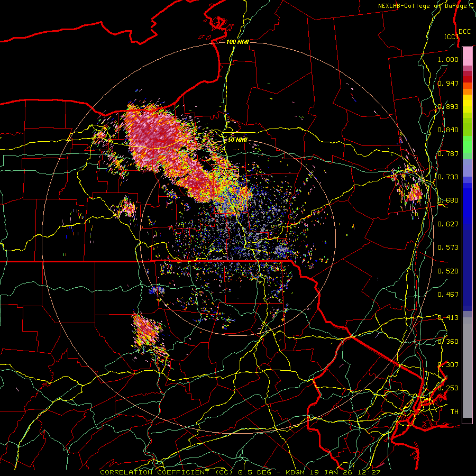
Task: Select the 0.893 legend value
Action: [448, 106]
